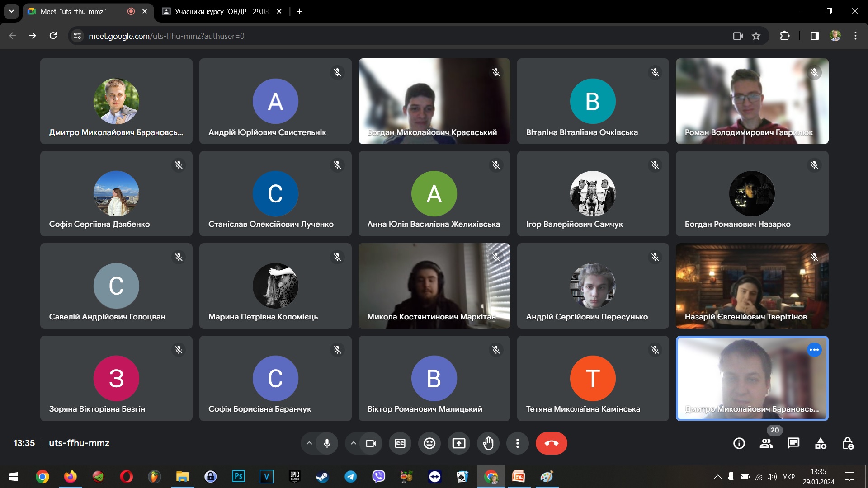The height and width of the screenshot is (488, 868).
Task: Open host controls lock icon
Action: [848, 443]
